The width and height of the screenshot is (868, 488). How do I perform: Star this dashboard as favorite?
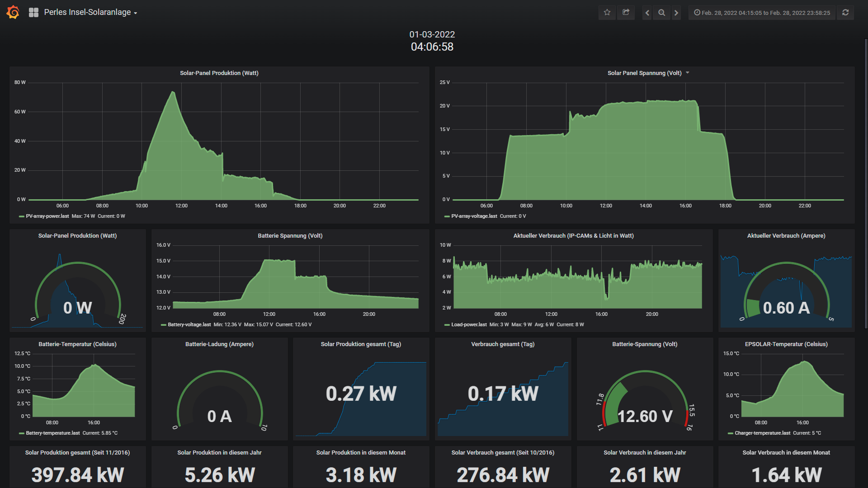pyautogui.click(x=607, y=13)
